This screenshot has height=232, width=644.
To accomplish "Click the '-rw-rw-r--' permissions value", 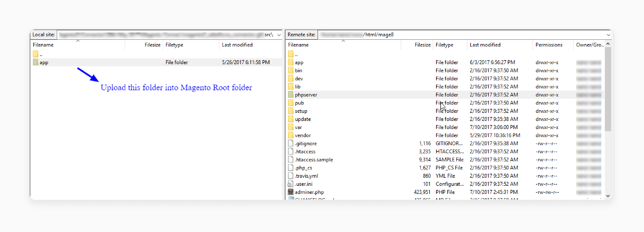I will pyautogui.click(x=547, y=192).
